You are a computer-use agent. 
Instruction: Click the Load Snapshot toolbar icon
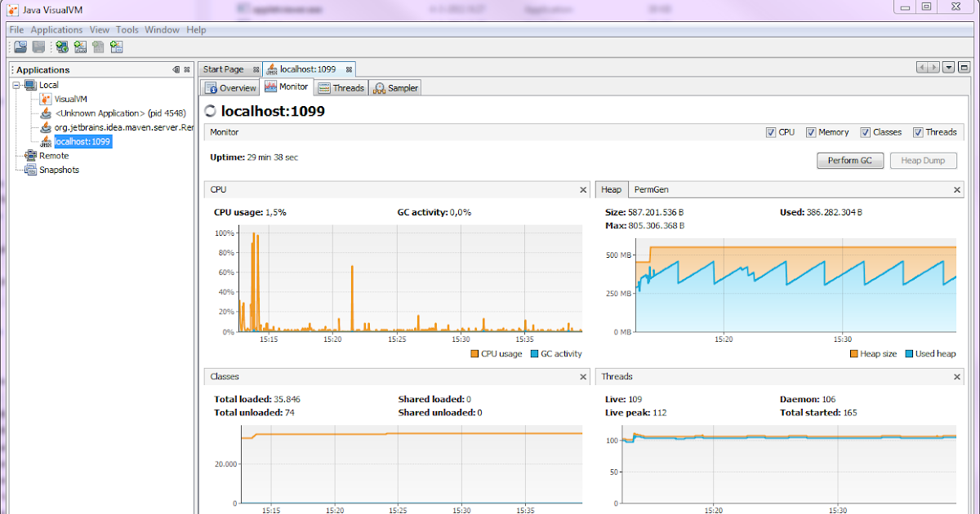tap(20, 47)
